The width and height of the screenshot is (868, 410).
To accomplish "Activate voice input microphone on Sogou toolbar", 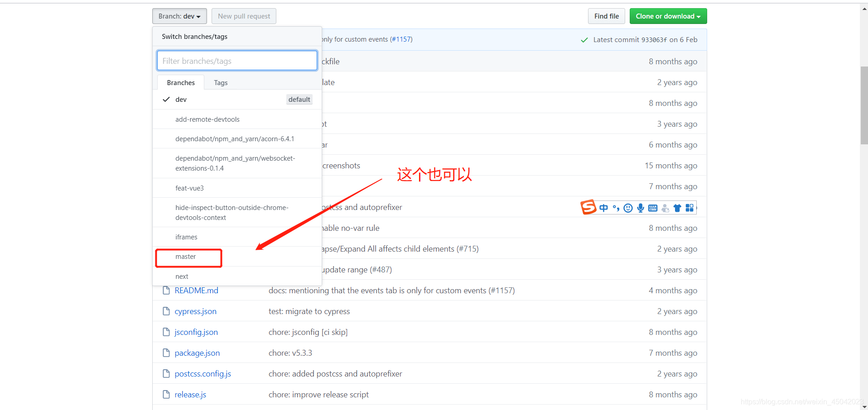I will tap(640, 208).
